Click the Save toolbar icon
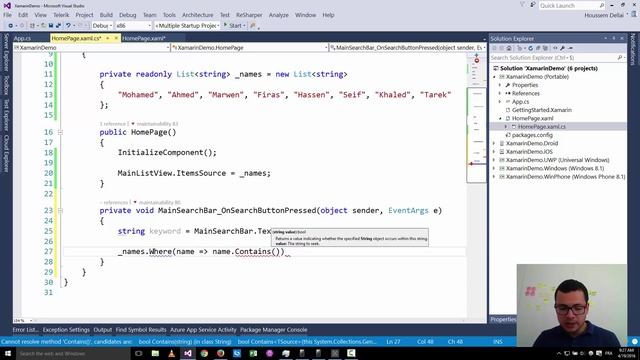 tap(51, 26)
